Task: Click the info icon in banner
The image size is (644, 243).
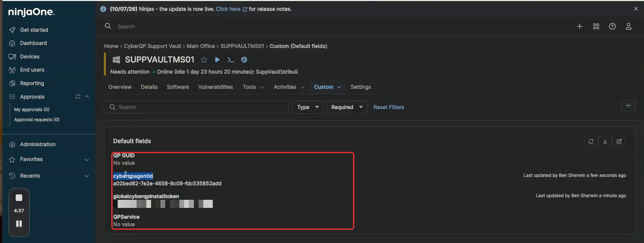Action: point(104,9)
